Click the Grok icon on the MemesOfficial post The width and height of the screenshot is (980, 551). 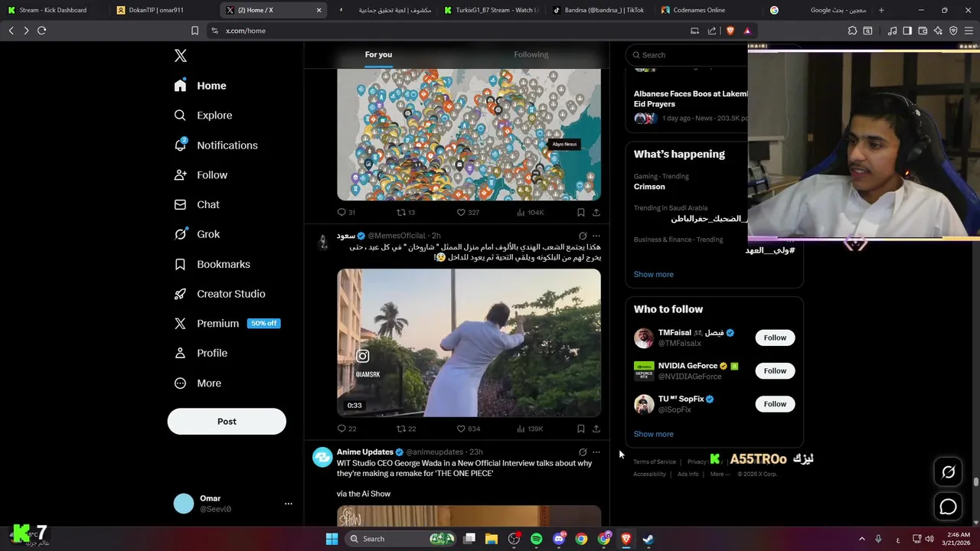(x=583, y=236)
